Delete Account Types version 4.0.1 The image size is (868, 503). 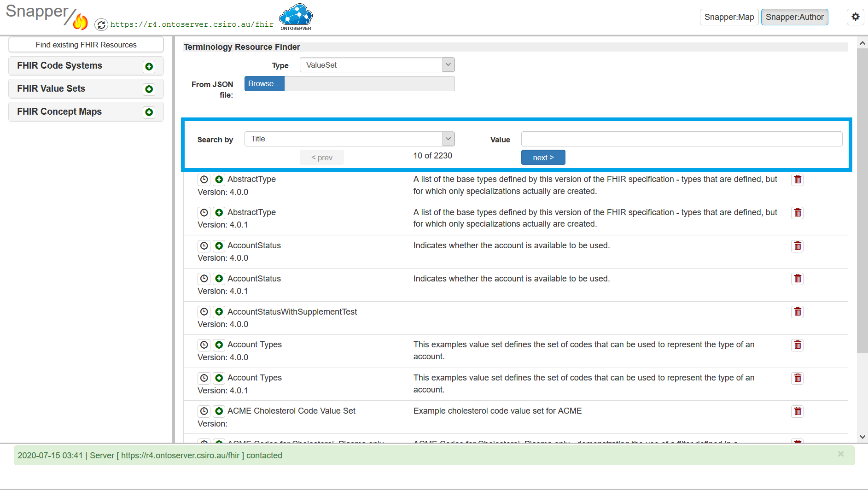coord(798,378)
